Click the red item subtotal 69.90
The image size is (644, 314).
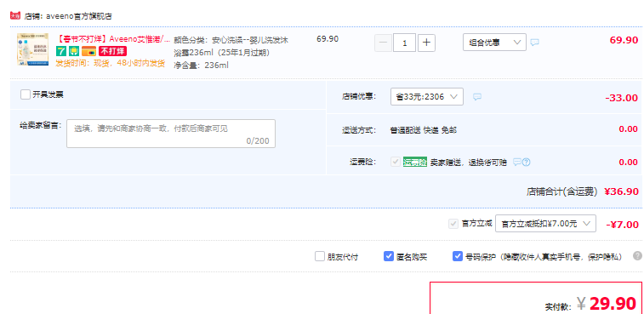coord(624,40)
